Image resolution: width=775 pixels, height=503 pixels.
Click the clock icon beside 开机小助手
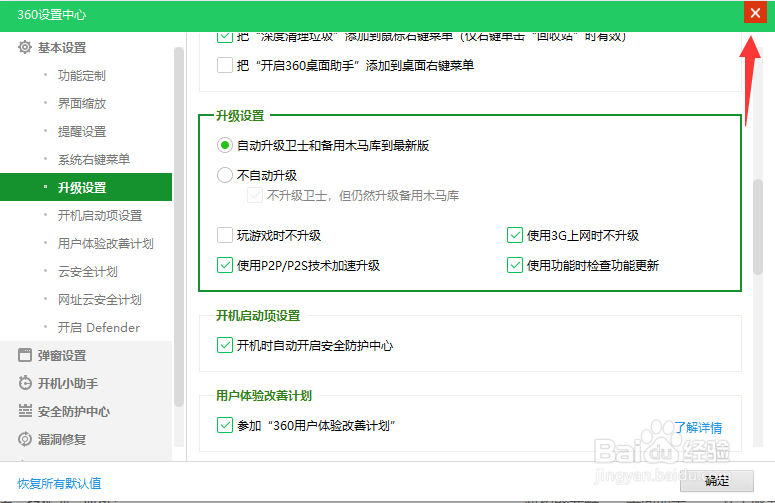pyautogui.click(x=25, y=383)
